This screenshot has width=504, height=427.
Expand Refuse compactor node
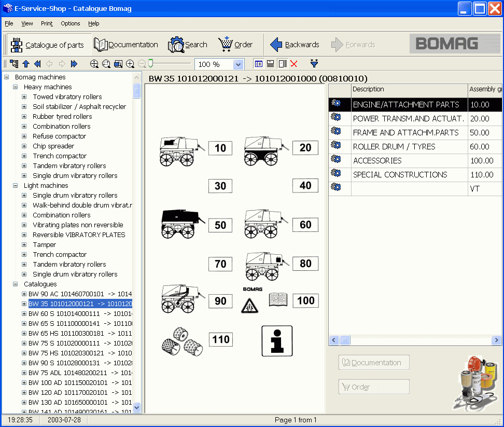coord(24,136)
